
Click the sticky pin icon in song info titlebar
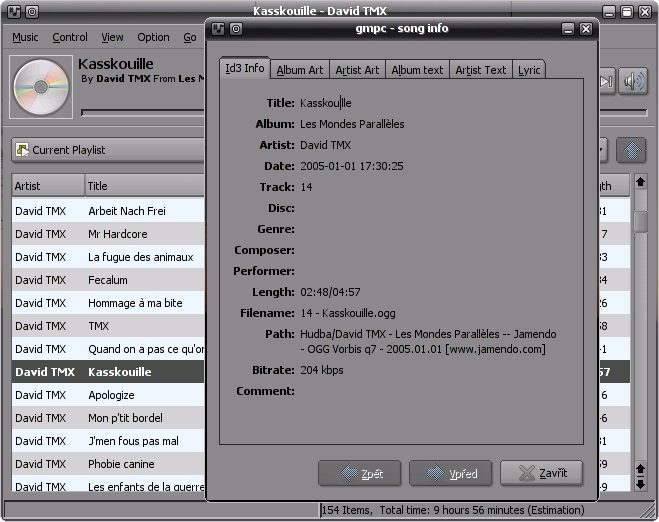pos(236,29)
